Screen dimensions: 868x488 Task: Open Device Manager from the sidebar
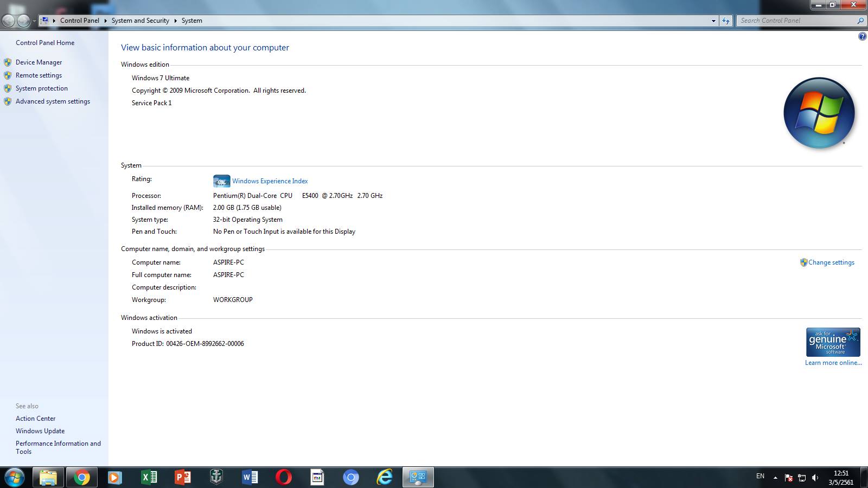[39, 62]
